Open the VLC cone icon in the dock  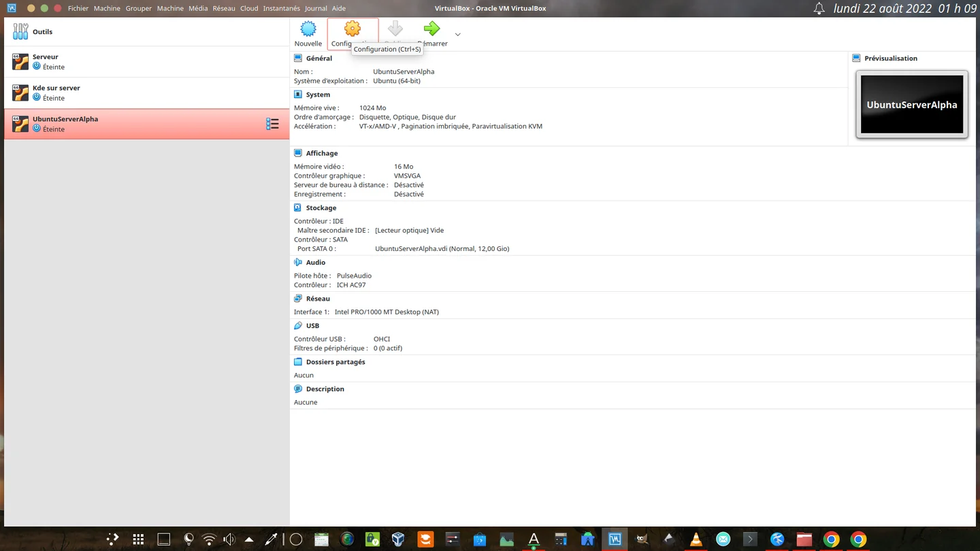[696, 539]
